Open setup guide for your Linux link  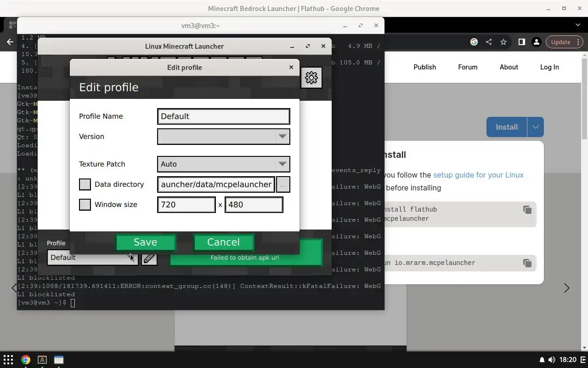coord(478,175)
